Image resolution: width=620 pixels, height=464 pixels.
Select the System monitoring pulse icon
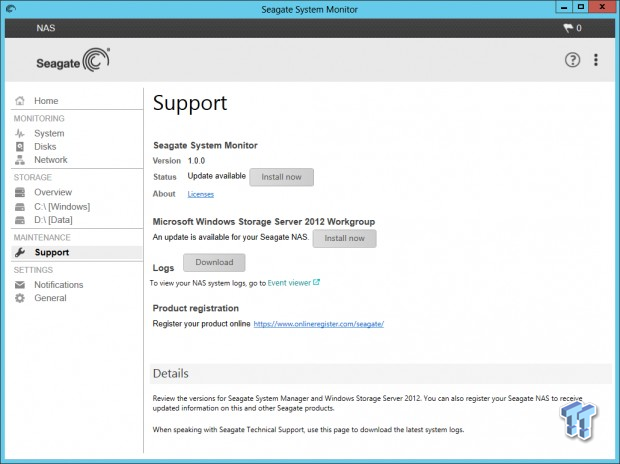click(x=20, y=133)
